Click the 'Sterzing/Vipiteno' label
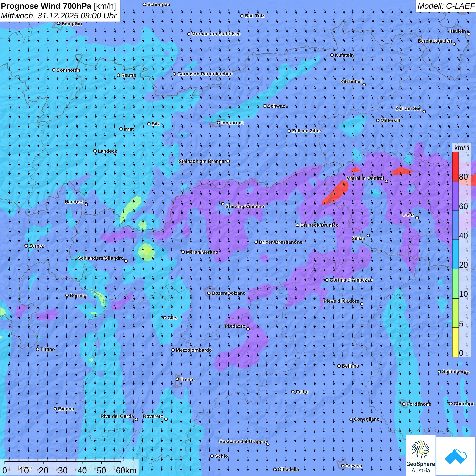The image size is (476, 476). 245,206
